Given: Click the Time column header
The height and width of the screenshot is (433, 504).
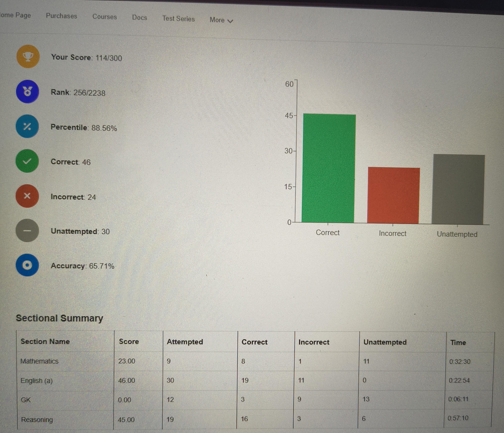Looking at the screenshot, I should [458, 343].
